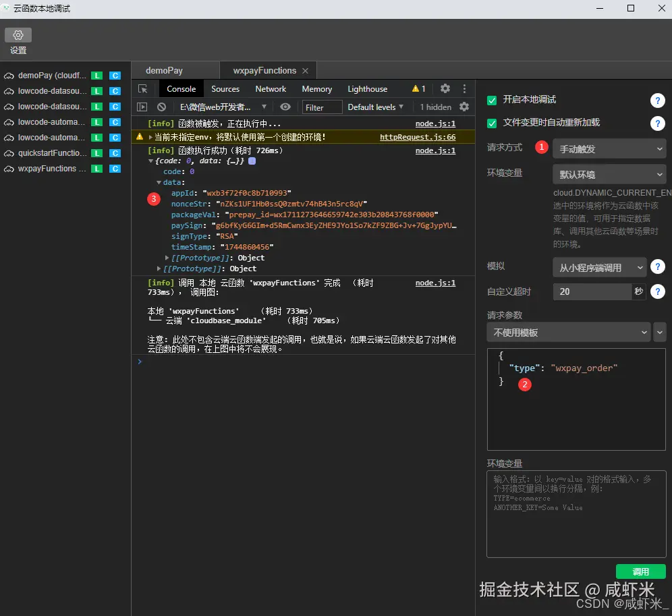
Task: Click the console Filter input
Action: (322, 107)
